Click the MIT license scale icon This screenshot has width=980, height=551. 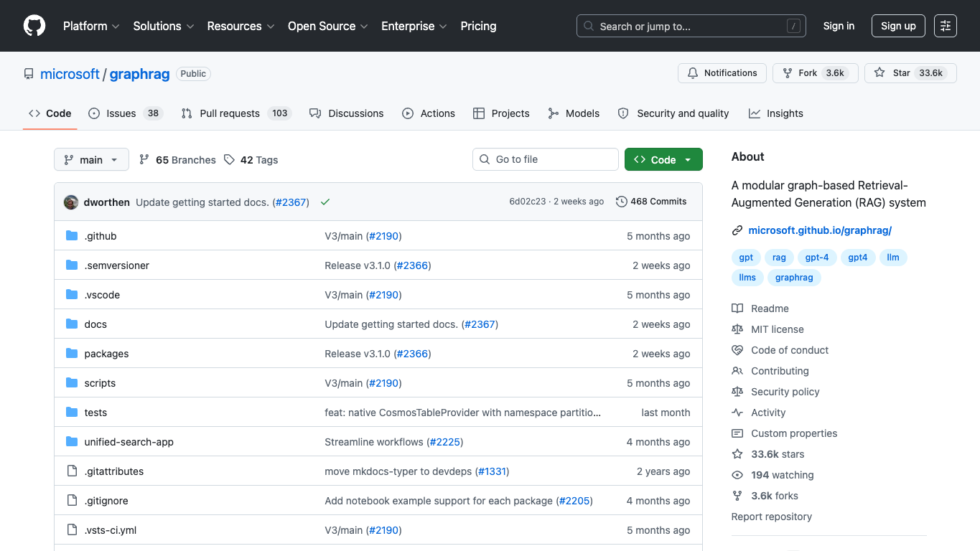coord(737,329)
